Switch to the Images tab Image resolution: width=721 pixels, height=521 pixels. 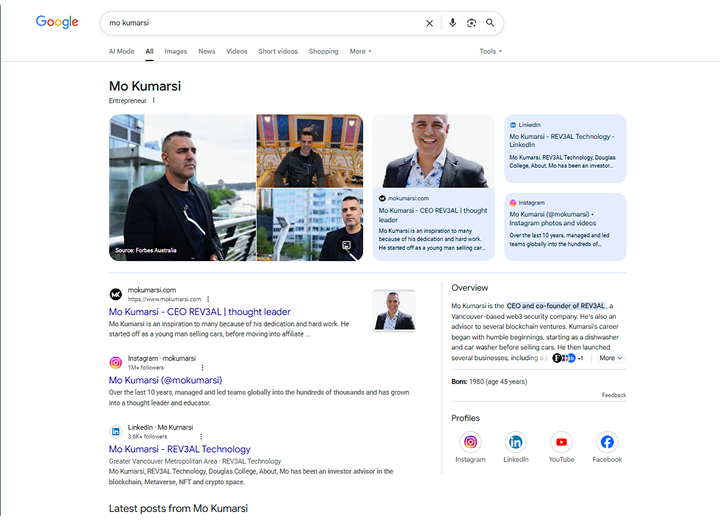(175, 51)
